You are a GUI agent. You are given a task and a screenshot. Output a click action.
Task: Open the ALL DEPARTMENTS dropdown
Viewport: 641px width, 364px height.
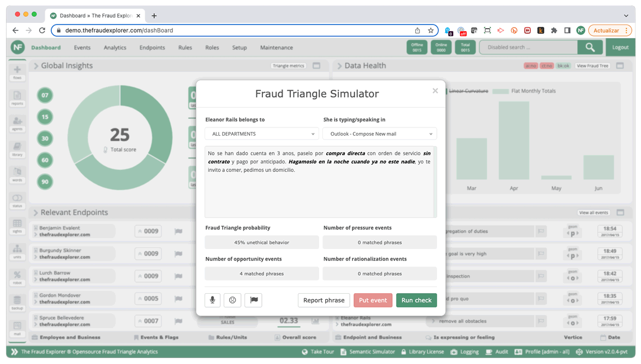click(262, 134)
